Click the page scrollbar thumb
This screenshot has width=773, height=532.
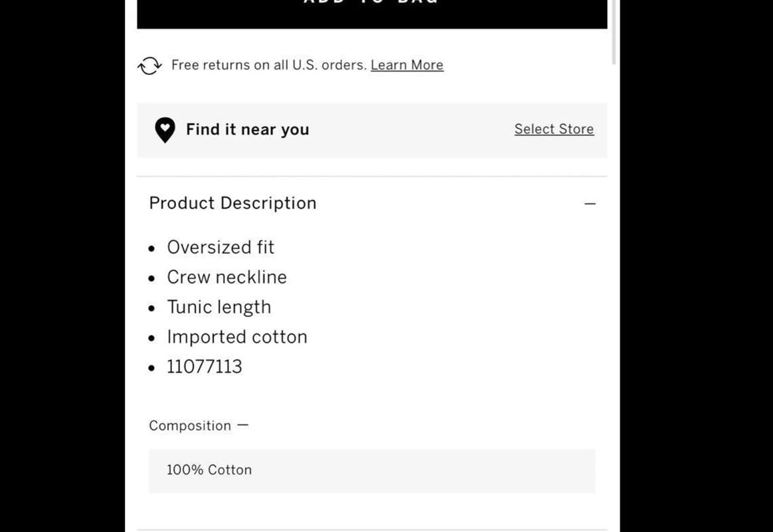click(x=614, y=31)
